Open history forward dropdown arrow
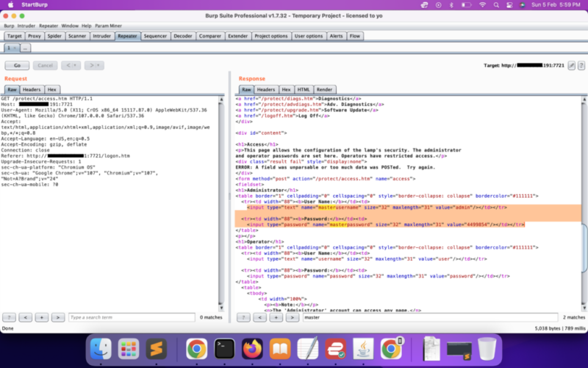This screenshot has height=368, width=588. [x=98, y=66]
